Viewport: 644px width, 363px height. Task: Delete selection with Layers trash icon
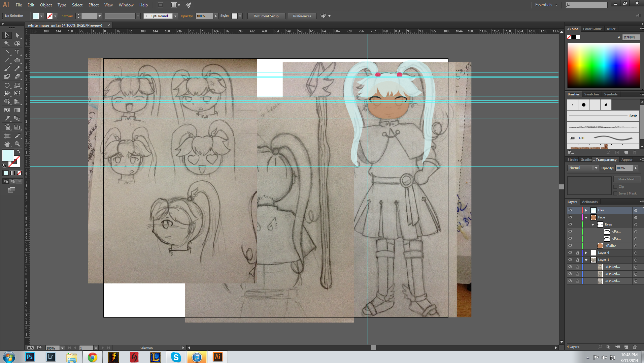pyautogui.click(x=635, y=347)
